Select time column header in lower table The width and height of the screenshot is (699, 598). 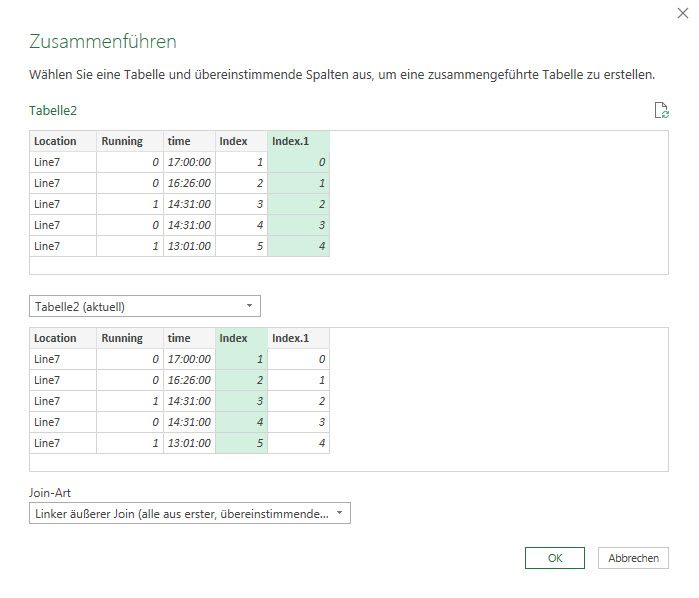(x=189, y=338)
